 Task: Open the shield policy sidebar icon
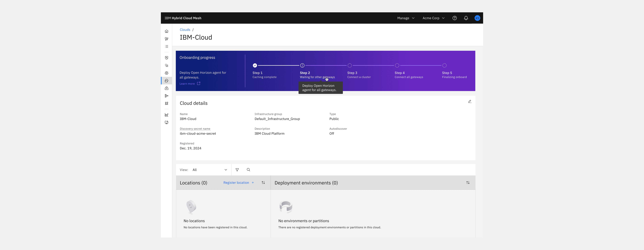[166, 58]
